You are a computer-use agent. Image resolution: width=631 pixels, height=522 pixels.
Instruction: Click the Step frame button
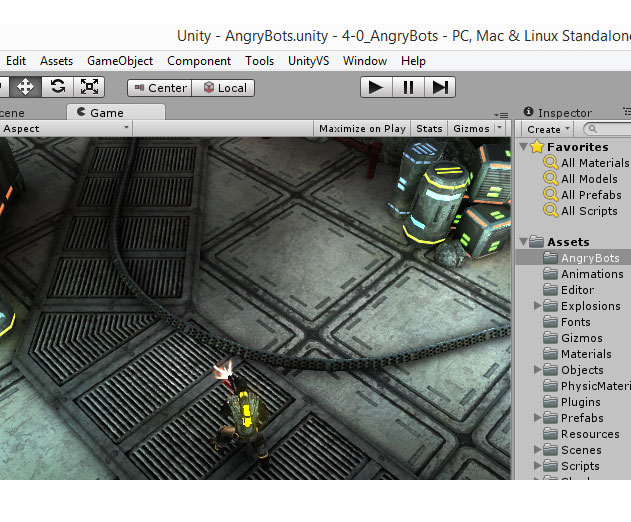(440, 87)
